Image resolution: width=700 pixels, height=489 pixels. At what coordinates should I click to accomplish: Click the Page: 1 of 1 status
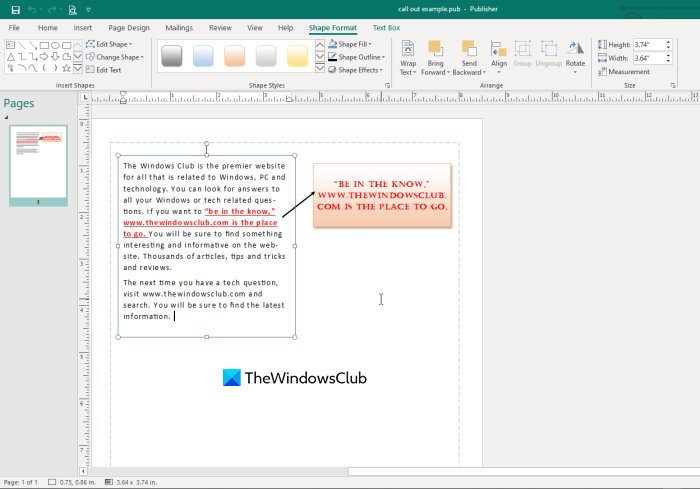click(x=20, y=482)
